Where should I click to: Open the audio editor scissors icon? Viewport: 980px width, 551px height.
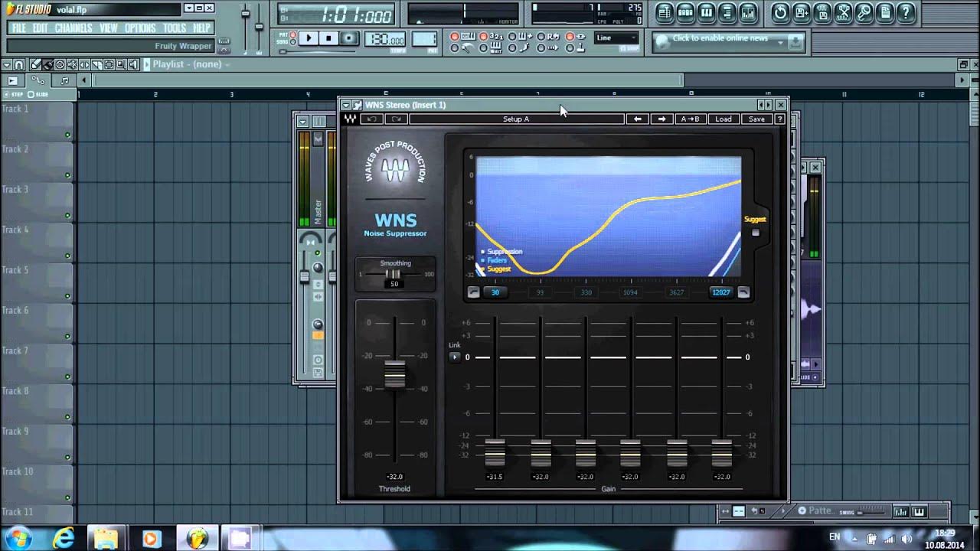point(843,12)
